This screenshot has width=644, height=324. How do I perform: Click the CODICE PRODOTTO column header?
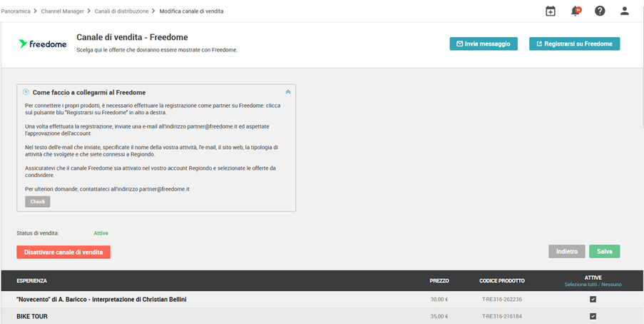pyautogui.click(x=502, y=281)
